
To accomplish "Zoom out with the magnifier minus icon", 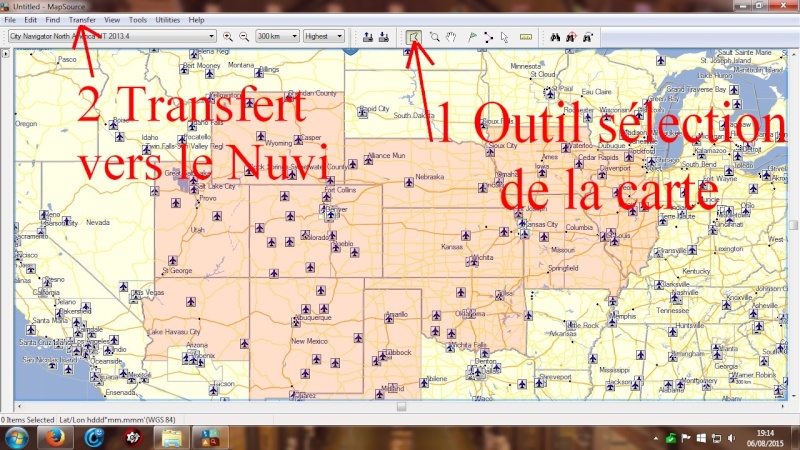I will click(244, 37).
